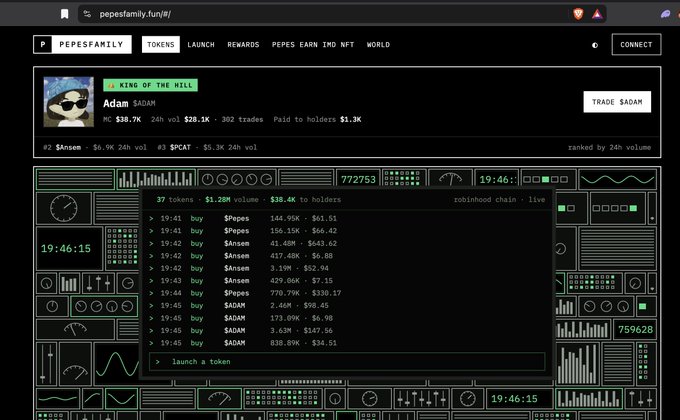Click '$38.4K to holders' stat
This screenshot has height=420, width=680.
click(x=305, y=200)
